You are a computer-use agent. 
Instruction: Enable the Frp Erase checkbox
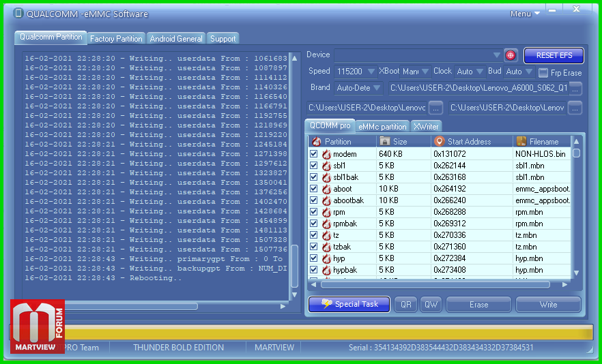tap(543, 72)
